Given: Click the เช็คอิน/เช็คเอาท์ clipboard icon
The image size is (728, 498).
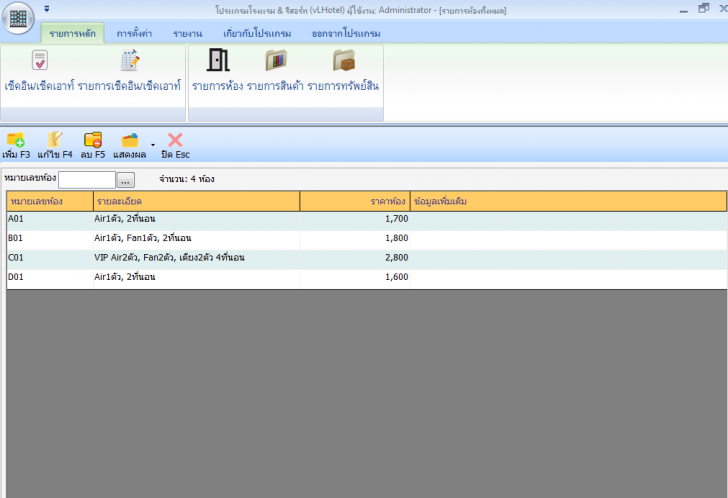Looking at the screenshot, I should pos(40,60).
